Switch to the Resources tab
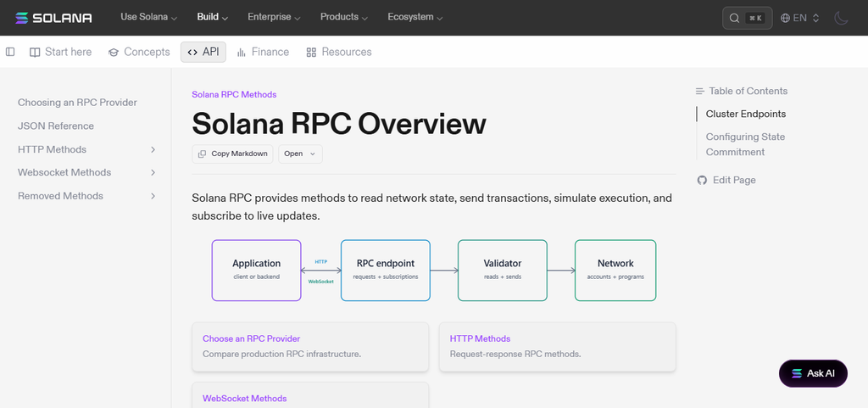The image size is (868, 408). (x=339, y=52)
